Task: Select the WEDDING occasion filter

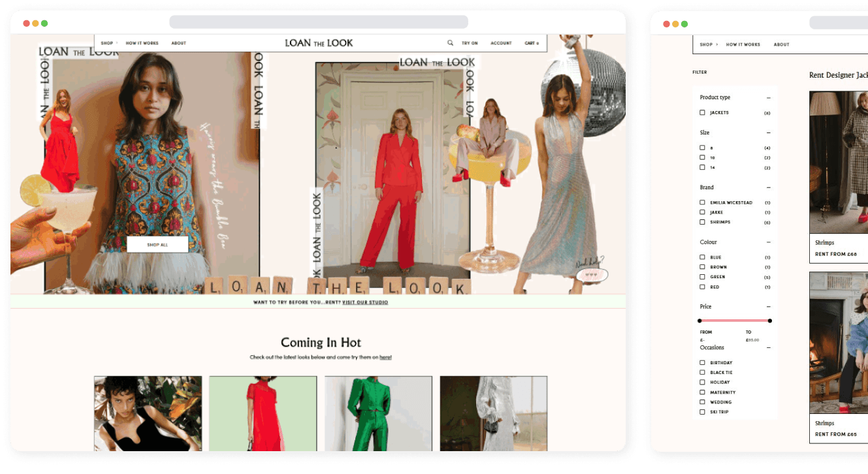Action: click(702, 402)
